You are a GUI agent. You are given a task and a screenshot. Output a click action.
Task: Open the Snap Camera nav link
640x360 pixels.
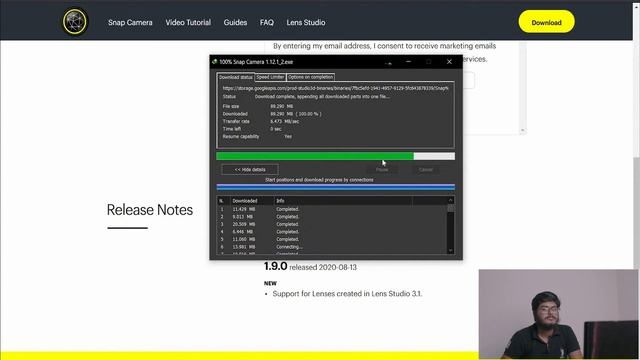[130, 22]
